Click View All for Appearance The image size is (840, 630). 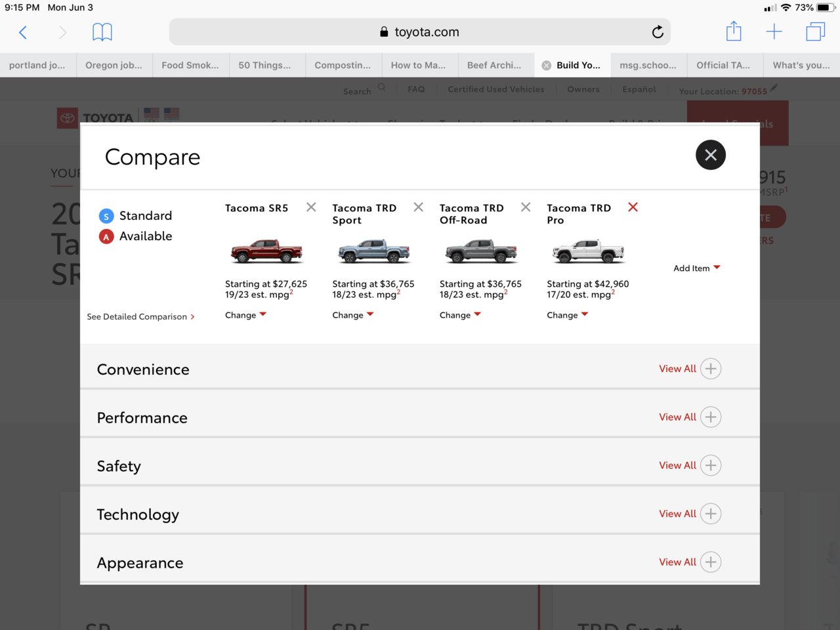(677, 562)
